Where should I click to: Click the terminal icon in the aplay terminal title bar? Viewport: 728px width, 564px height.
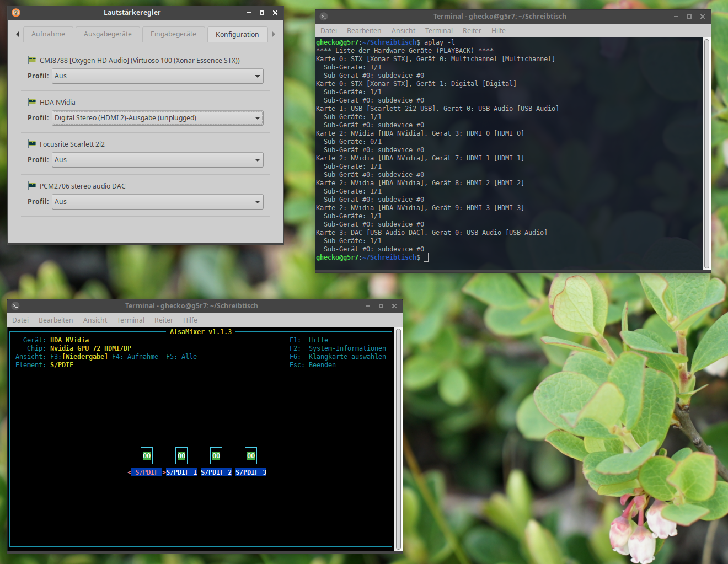coord(324,17)
